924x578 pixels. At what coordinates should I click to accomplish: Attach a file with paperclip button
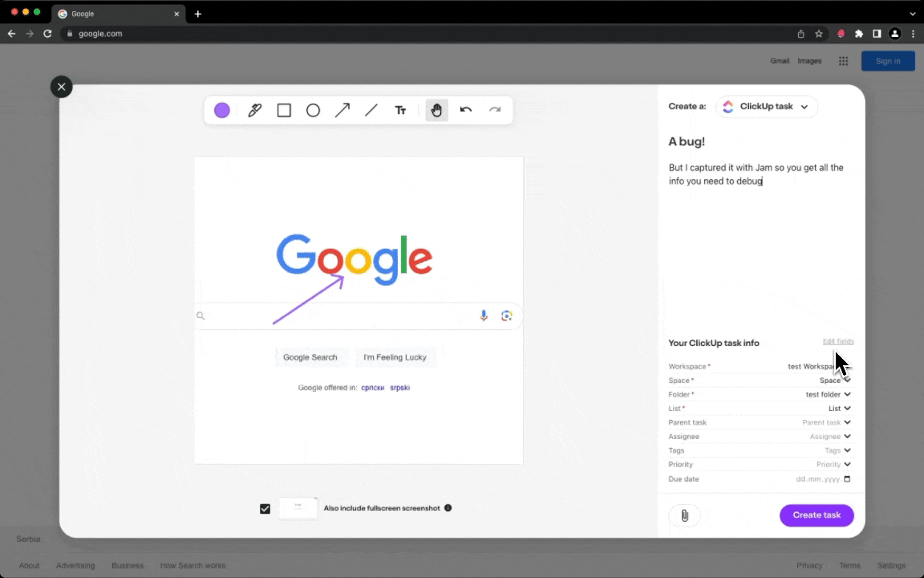tap(685, 515)
